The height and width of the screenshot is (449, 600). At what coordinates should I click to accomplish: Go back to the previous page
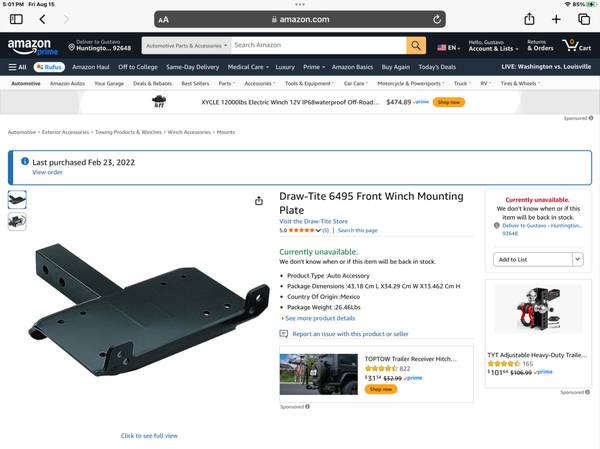(43, 19)
